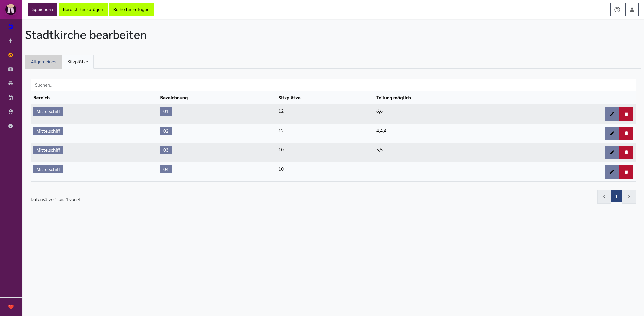The height and width of the screenshot is (316, 644).
Task: Open the user account icon
Action: coord(632,9)
